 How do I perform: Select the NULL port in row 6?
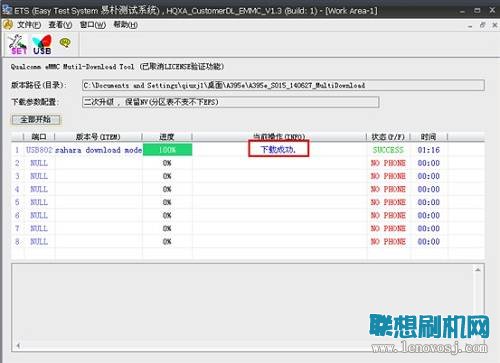pyautogui.click(x=39, y=215)
